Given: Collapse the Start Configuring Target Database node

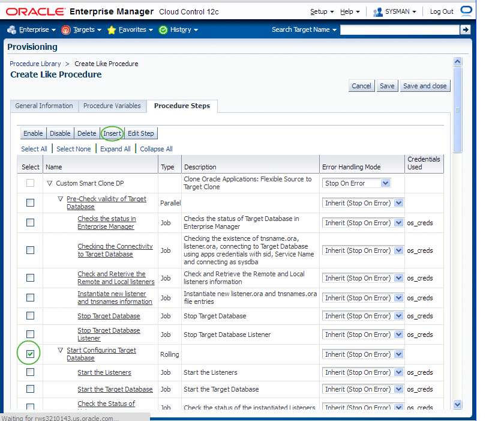Looking at the screenshot, I should point(60,350).
